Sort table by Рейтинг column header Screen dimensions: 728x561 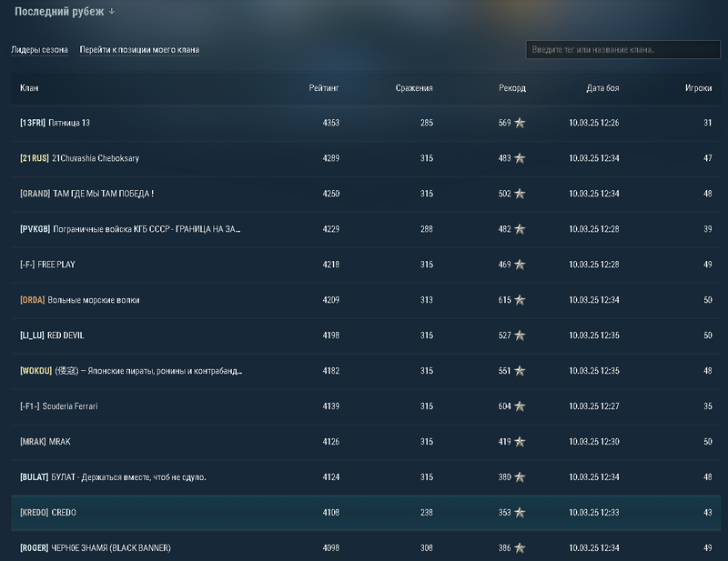pyautogui.click(x=324, y=87)
